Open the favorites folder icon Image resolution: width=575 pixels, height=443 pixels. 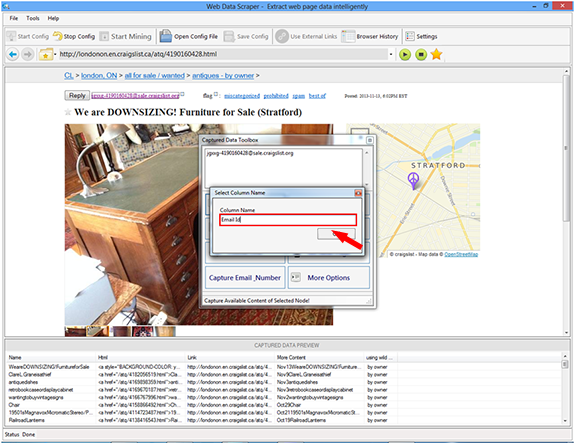coord(46,55)
